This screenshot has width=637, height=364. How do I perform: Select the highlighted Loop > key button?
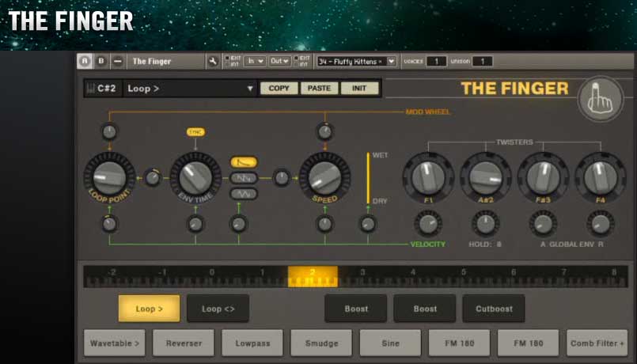(149, 309)
